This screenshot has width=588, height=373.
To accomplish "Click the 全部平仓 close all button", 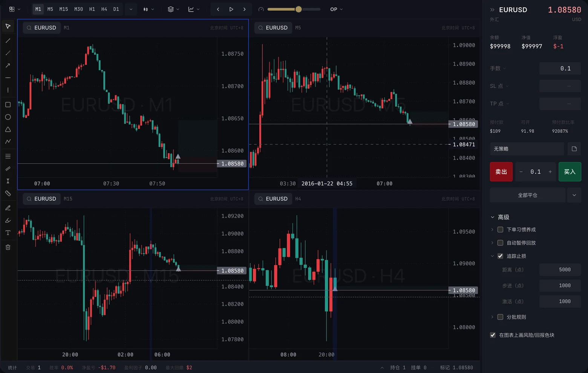I will coord(527,195).
